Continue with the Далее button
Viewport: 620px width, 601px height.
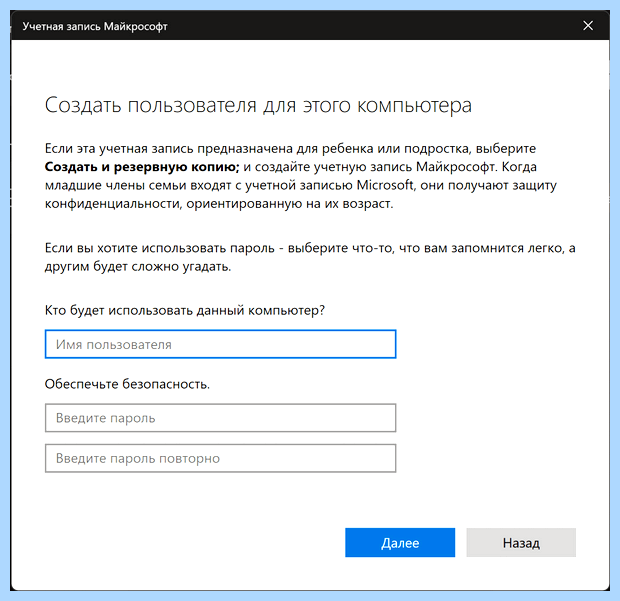[400, 542]
